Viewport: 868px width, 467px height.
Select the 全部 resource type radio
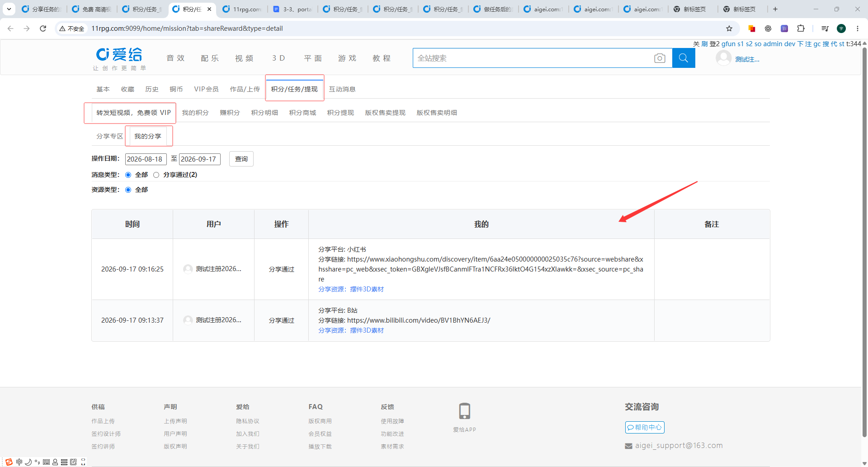[x=128, y=190]
